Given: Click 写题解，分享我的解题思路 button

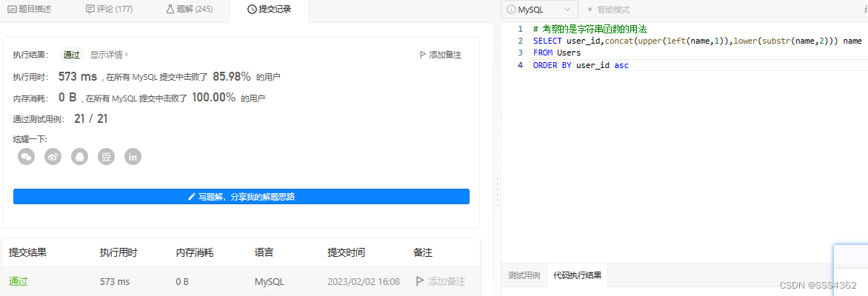Looking at the screenshot, I should click(241, 196).
